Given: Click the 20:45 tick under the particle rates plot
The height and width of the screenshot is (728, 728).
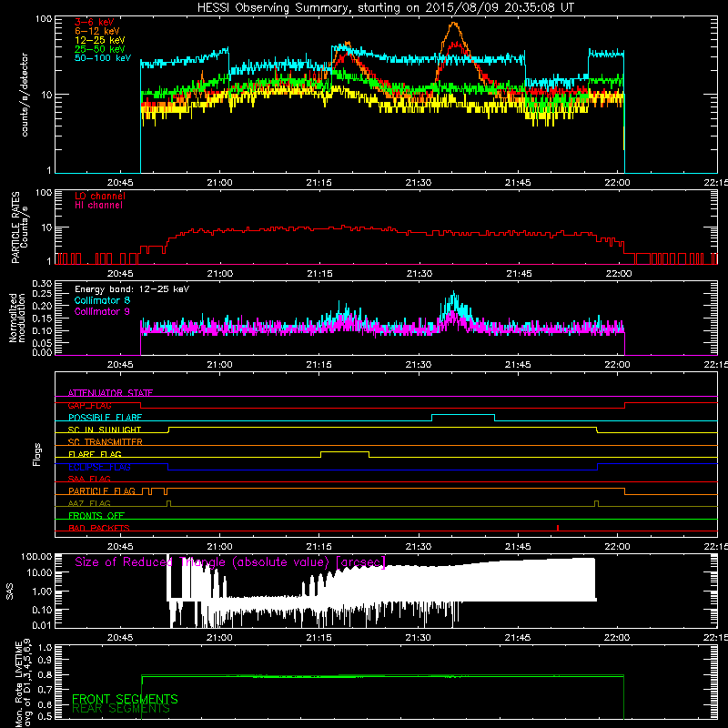Looking at the screenshot, I should (x=120, y=274).
